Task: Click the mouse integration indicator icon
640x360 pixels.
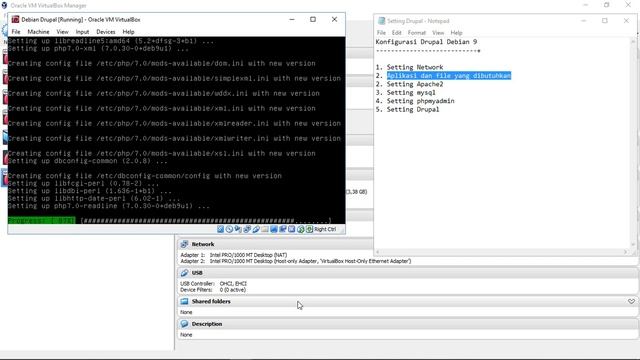Action: coord(300,229)
